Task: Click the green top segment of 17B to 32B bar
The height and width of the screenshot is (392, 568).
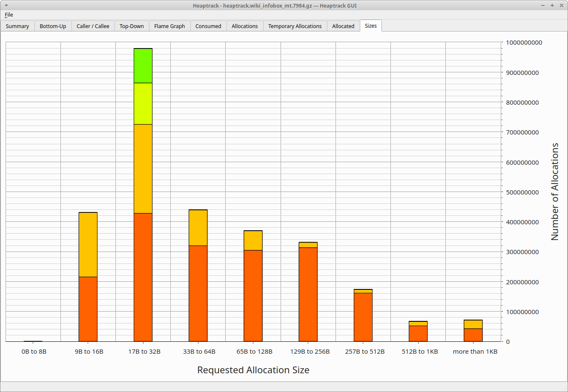Action: tap(143, 66)
